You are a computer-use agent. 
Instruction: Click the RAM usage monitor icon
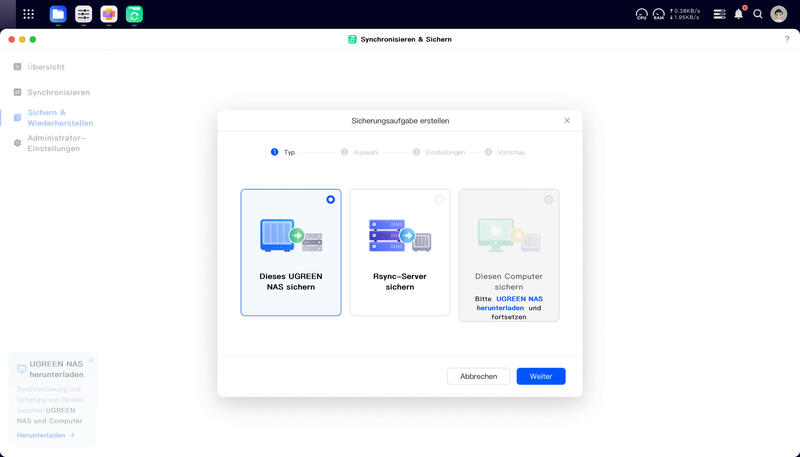click(x=659, y=14)
